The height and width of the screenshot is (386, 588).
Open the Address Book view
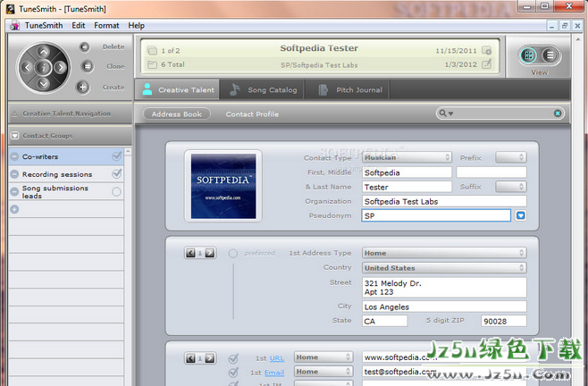click(x=177, y=114)
